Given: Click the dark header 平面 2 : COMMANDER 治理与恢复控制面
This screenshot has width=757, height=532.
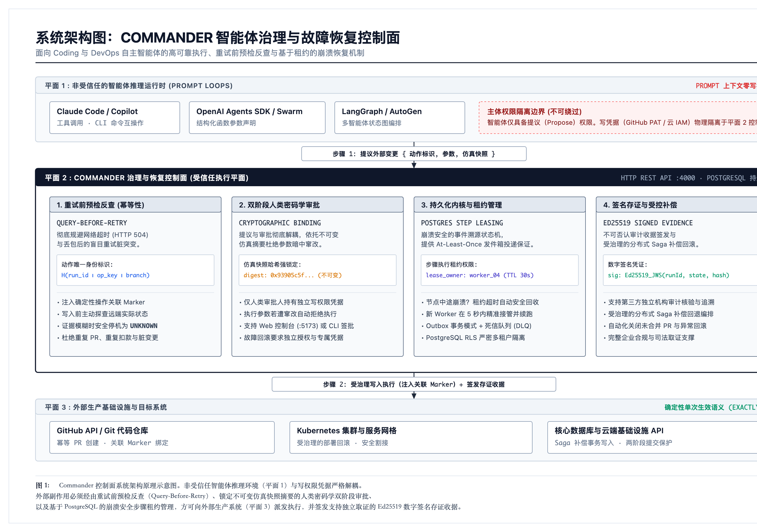Looking at the screenshot, I should (147, 178).
